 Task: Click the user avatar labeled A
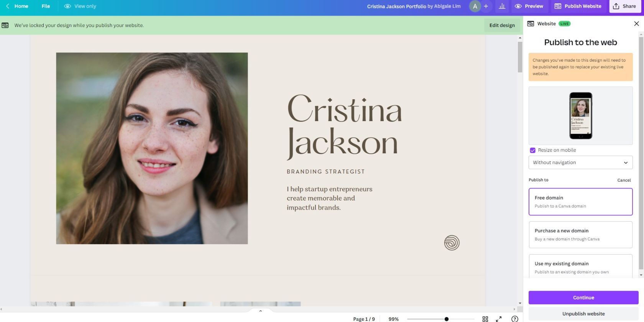tap(475, 6)
